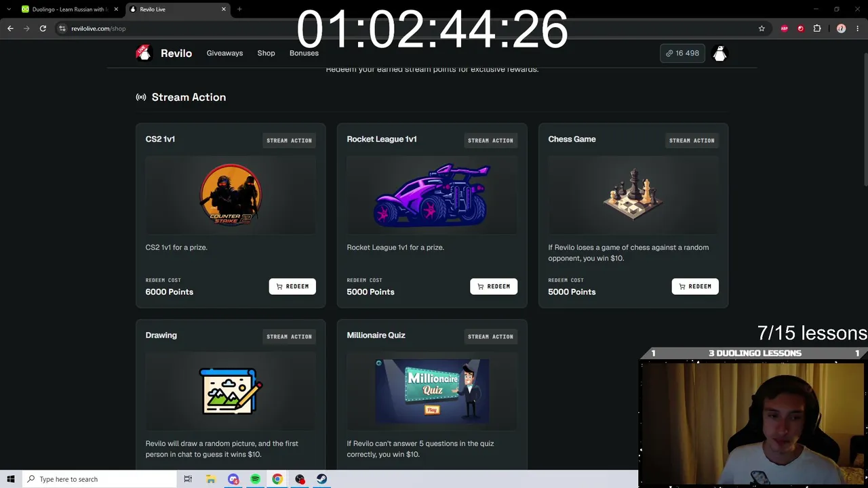Click the CS2 1v1 card title
The height and width of the screenshot is (488, 868).
pos(160,139)
